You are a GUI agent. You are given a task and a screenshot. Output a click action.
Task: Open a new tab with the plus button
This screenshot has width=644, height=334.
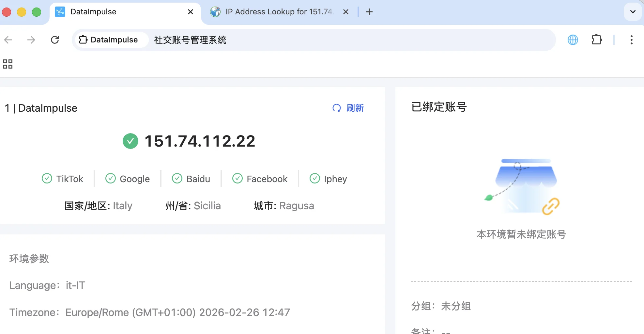pyautogui.click(x=369, y=12)
